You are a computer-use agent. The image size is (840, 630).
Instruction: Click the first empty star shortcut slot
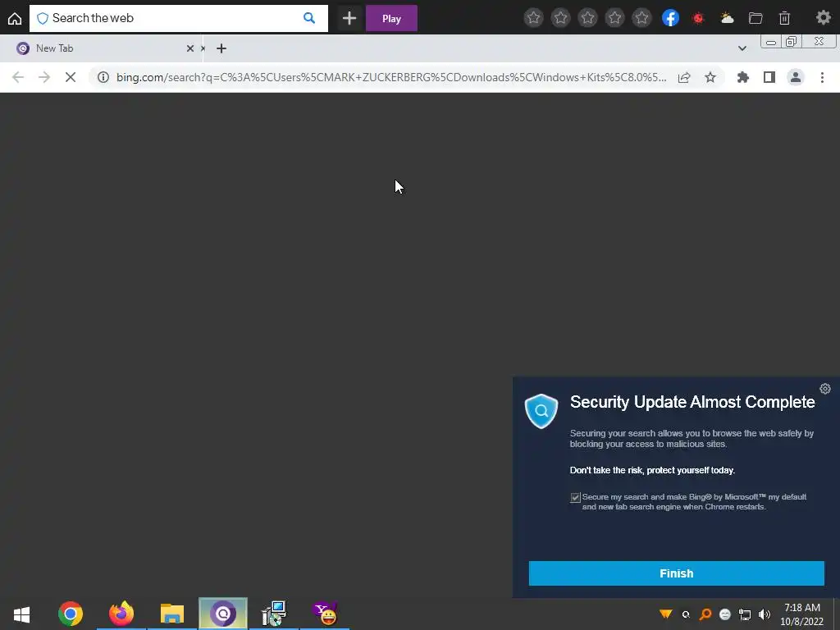coord(533,18)
